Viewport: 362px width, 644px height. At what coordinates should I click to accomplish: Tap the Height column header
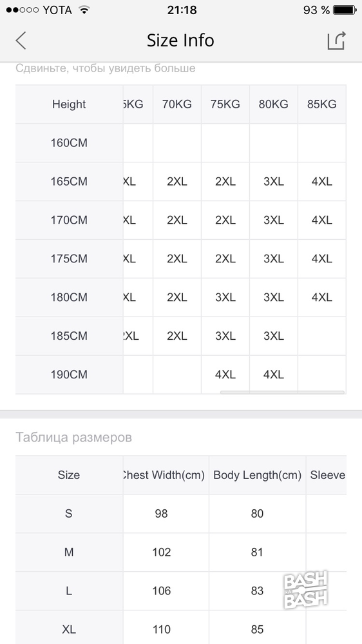(x=69, y=104)
